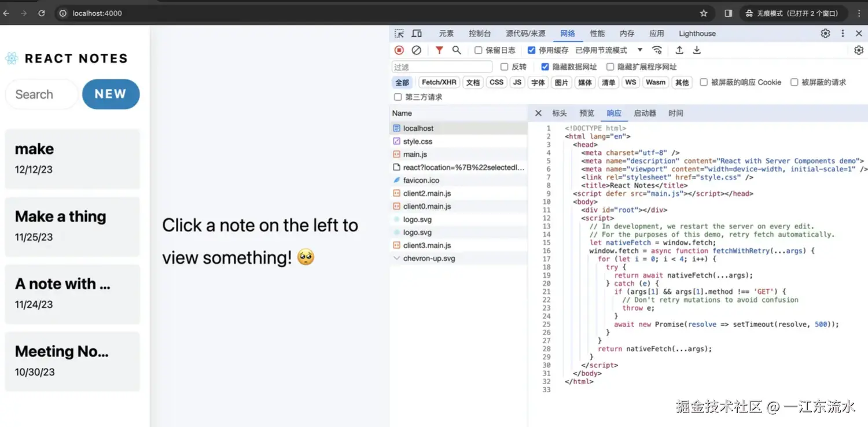Open DevTools more options menu
Viewport: 868px width, 427px height.
(843, 34)
